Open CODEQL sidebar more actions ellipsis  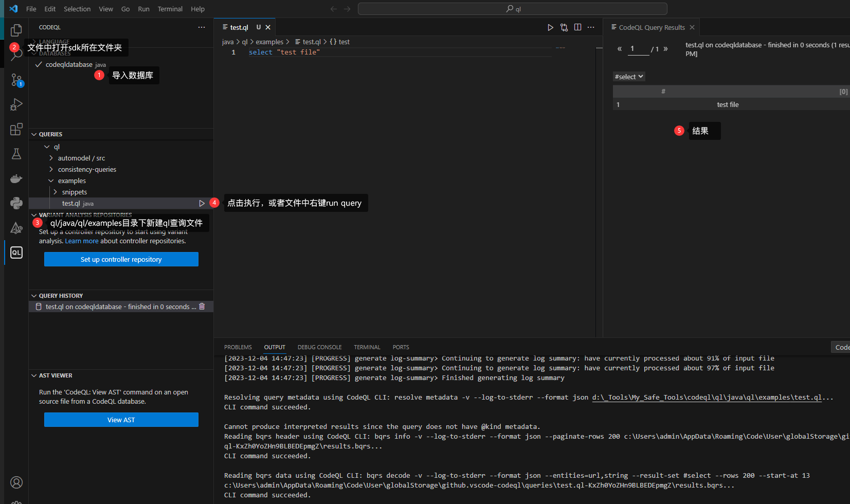coord(202,27)
